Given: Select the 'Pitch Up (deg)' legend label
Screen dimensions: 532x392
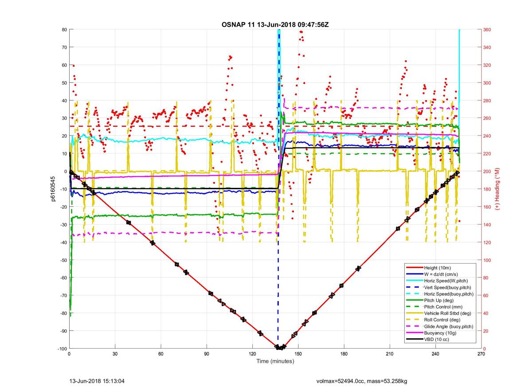Looking at the screenshot, I should click(x=440, y=300).
